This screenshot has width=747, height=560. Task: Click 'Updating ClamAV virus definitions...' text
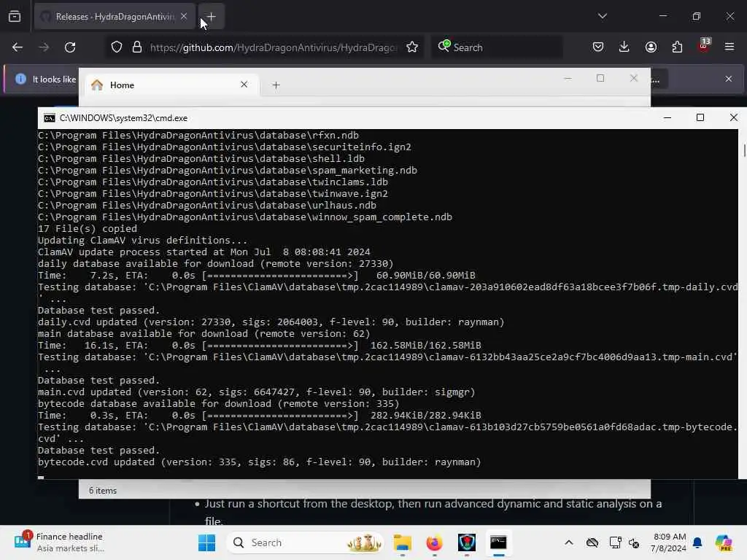(x=142, y=241)
